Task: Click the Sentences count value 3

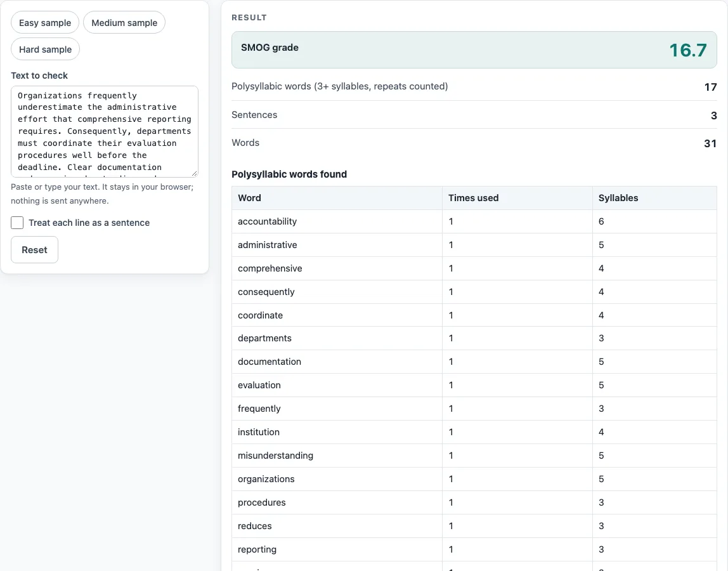Action: pyautogui.click(x=713, y=115)
